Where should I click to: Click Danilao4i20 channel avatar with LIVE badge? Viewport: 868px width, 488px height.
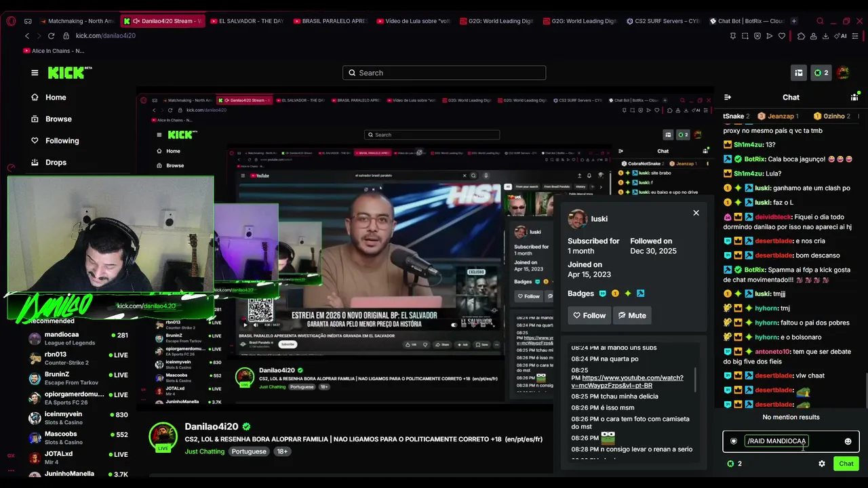163,437
